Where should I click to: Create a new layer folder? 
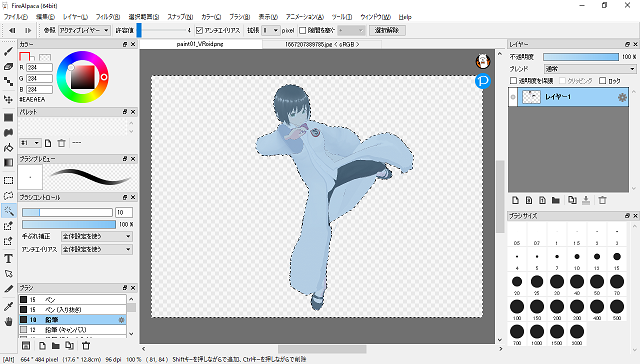(x=556, y=200)
